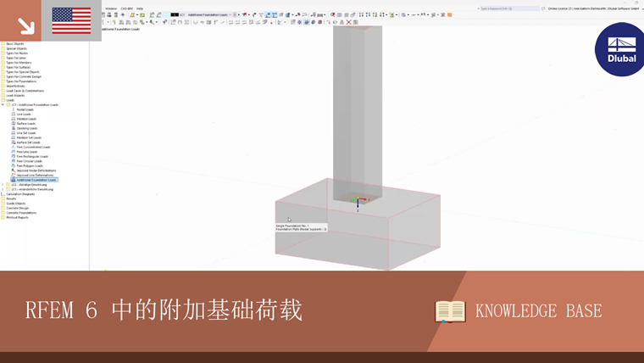
Task: Open the CAD-BIM menu
Action: [x=126, y=8]
